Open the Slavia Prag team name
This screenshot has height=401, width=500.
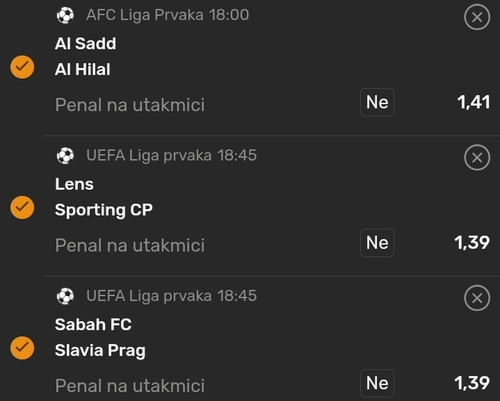(100, 351)
